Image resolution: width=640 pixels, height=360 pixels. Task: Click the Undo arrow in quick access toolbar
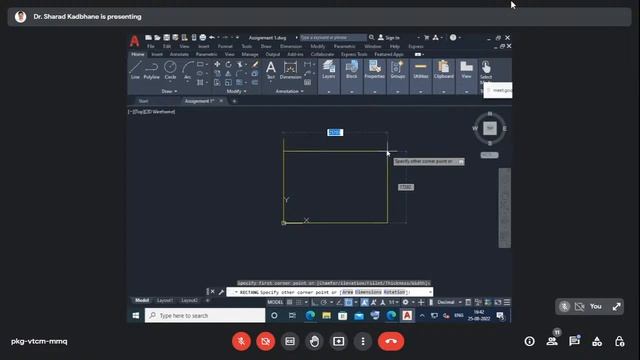(x=212, y=38)
